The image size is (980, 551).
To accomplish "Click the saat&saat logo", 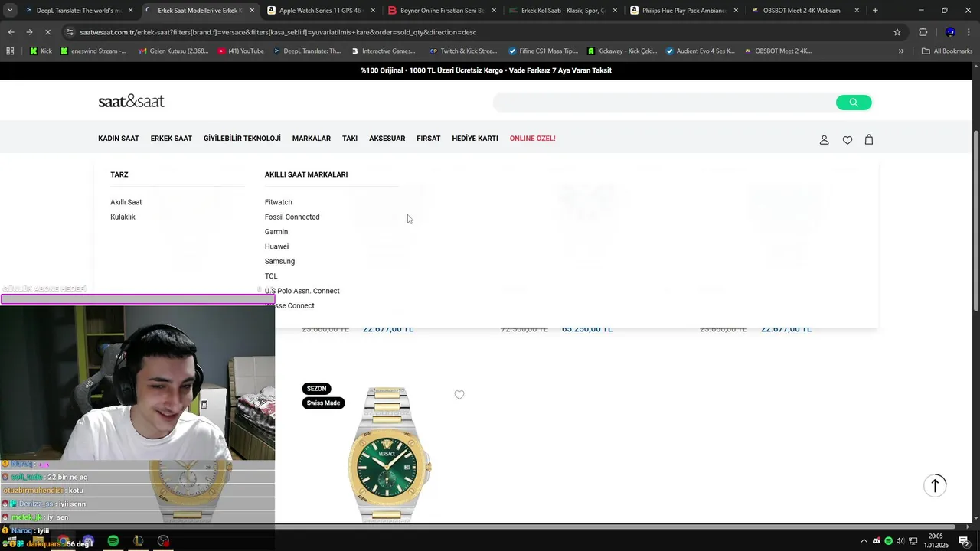I will [131, 101].
